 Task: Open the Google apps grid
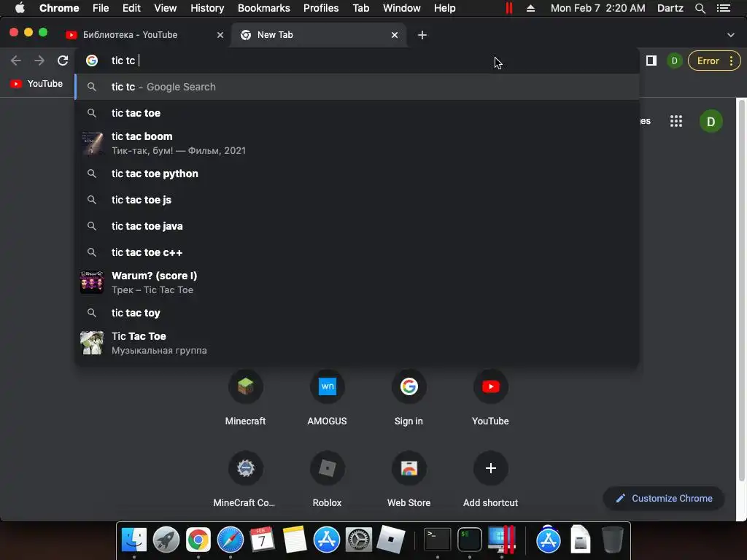(x=676, y=121)
